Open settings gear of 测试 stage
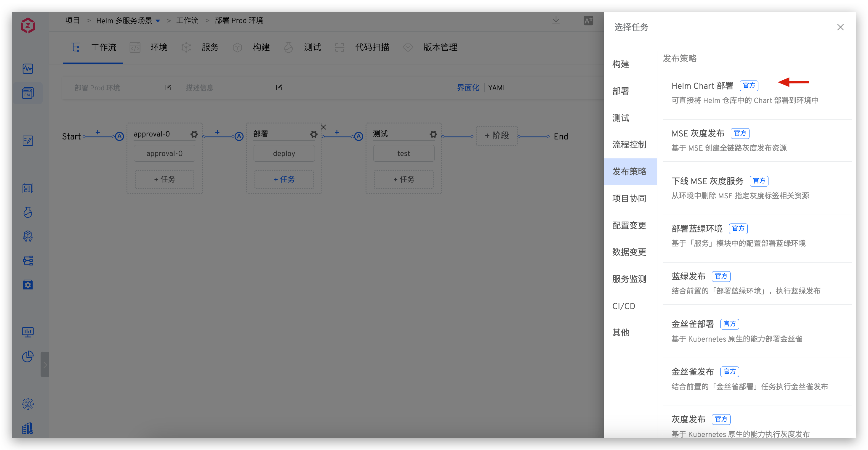This screenshot has width=868, height=450. coord(433,134)
